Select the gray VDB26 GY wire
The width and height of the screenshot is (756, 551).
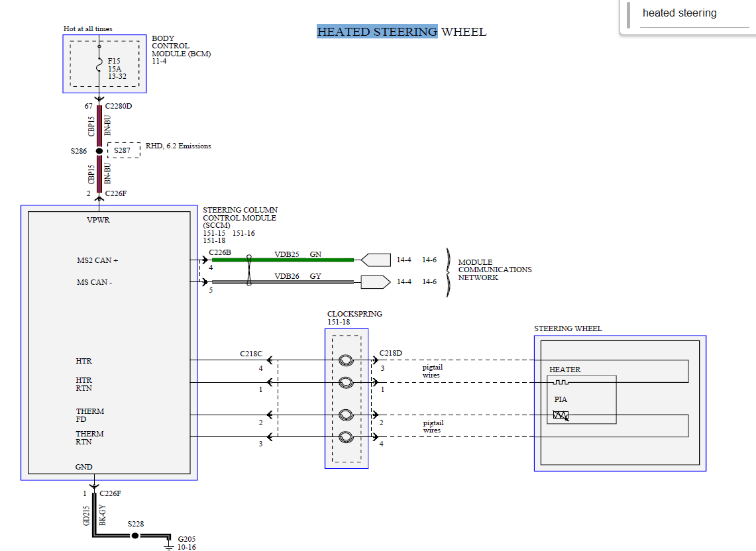[x=298, y=282]
